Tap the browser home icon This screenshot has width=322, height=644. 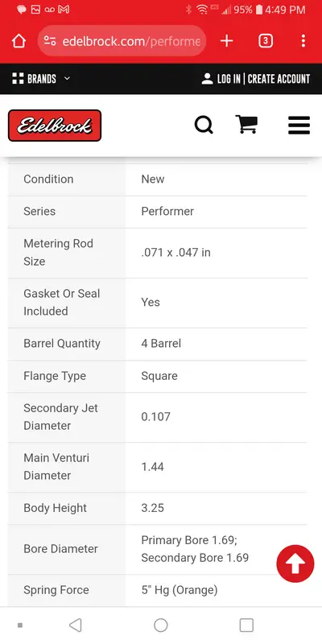point(19,41)
